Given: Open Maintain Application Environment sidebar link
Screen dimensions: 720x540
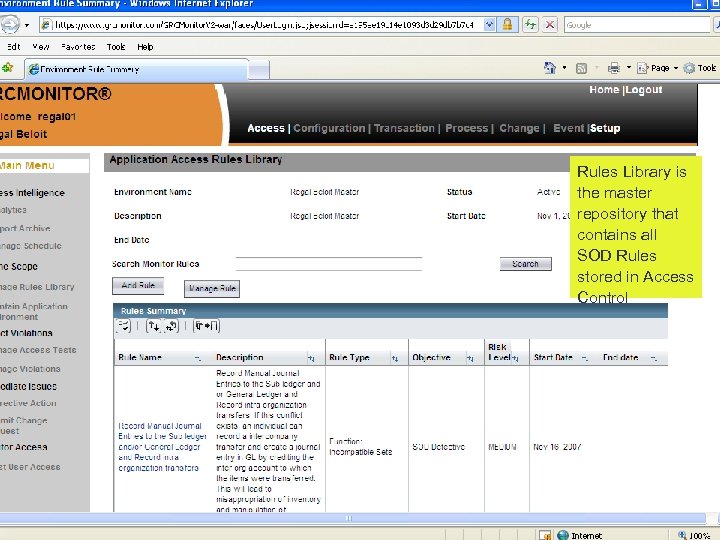Looking at the screenshot, I should [34, 312].
